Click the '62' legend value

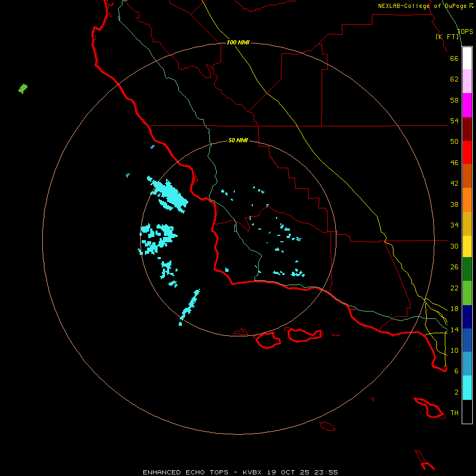(454, 79)
